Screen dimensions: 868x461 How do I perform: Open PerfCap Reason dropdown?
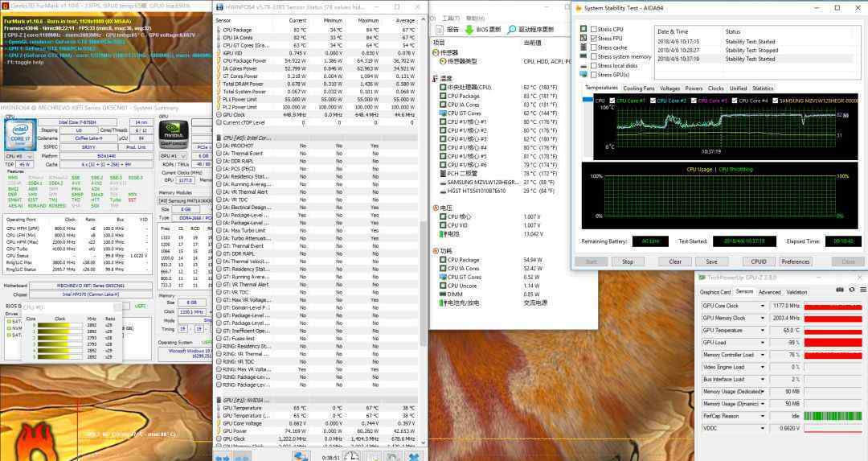pyautogui.click(x=762, y=416)
